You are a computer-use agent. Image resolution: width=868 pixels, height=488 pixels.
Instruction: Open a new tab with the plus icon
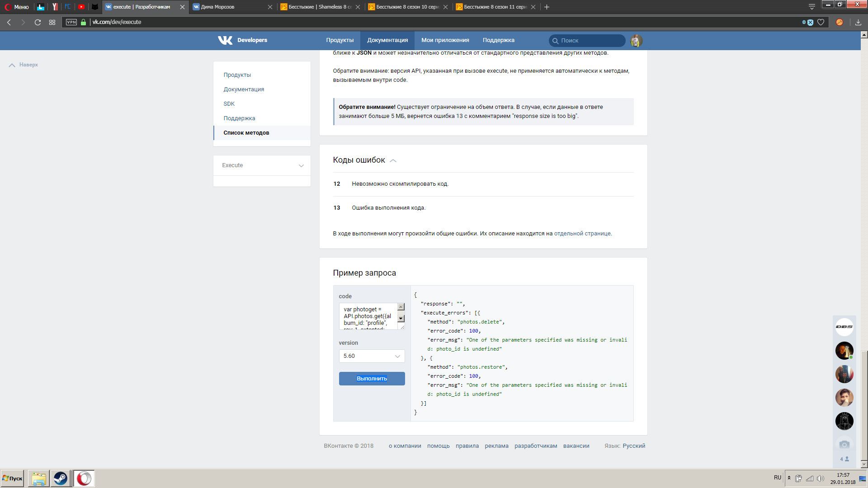(547, 7)
